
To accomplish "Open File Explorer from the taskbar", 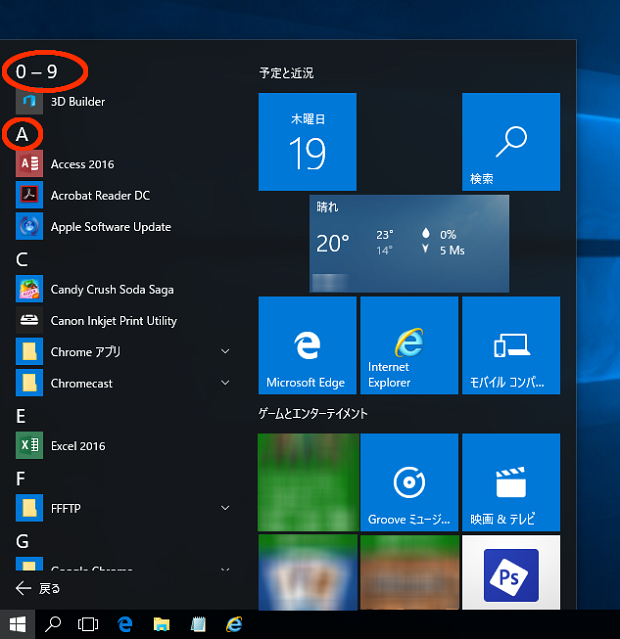I will coord(161,624).
